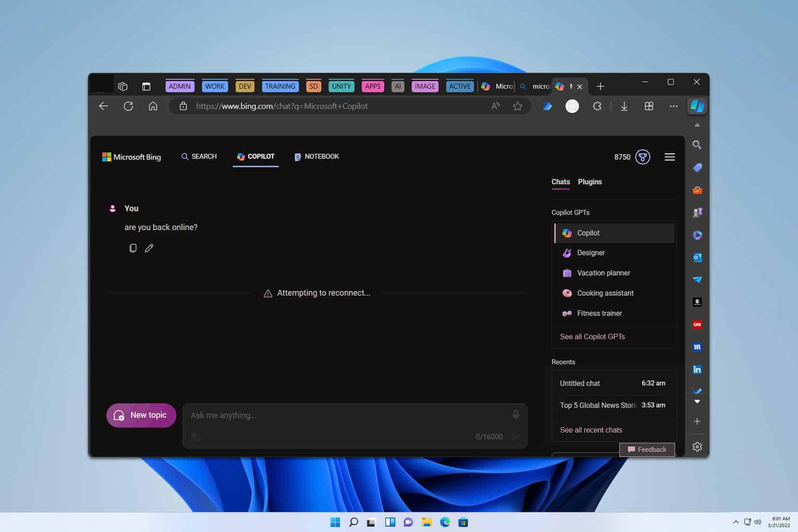Open Windows Start button on taskbar
Viewport: 798px width, 532px height.
tap(335, 522)
